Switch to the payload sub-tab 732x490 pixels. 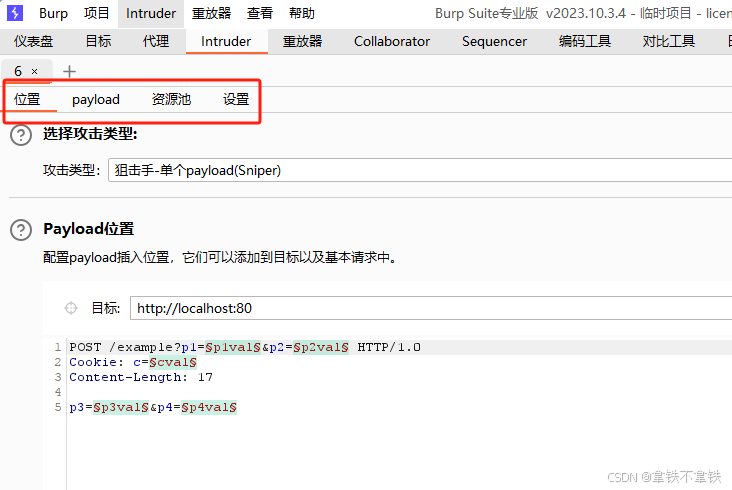(x=96, y=99)
